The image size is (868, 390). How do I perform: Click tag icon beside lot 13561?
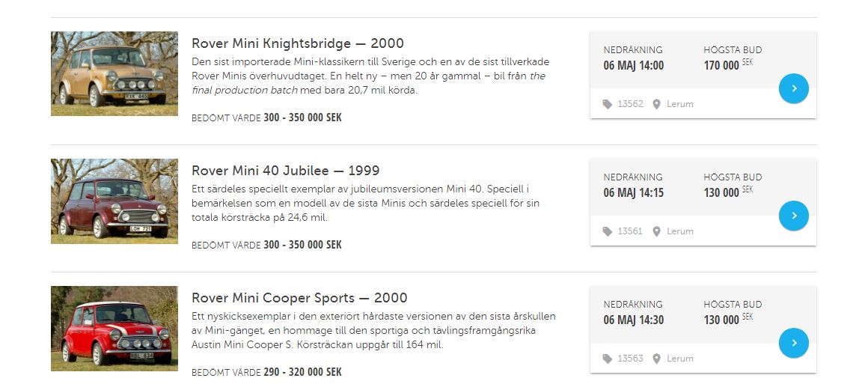click(608, 231)
